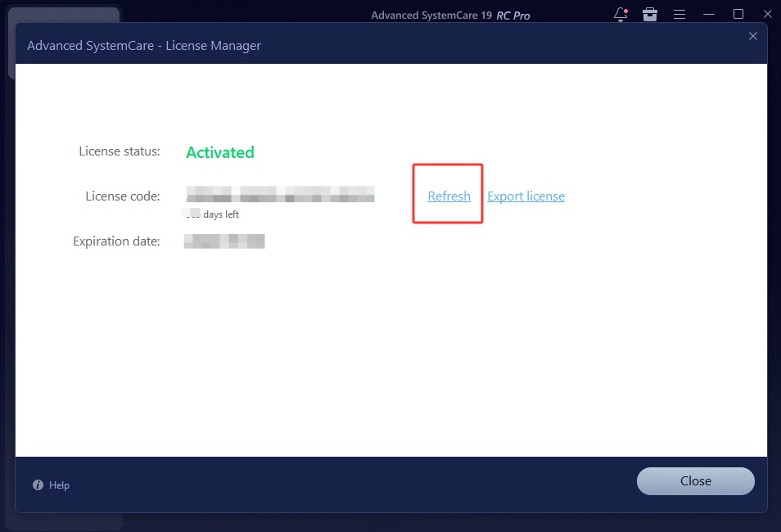Open the hamburger main menu
This screenshot has height=532, width=781.
click(x=679, y=15)
